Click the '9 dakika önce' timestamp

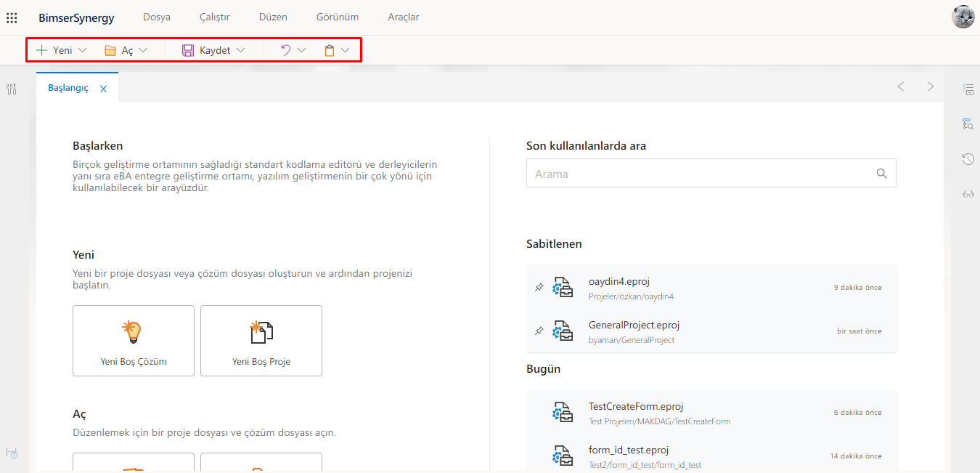[857, 288]
